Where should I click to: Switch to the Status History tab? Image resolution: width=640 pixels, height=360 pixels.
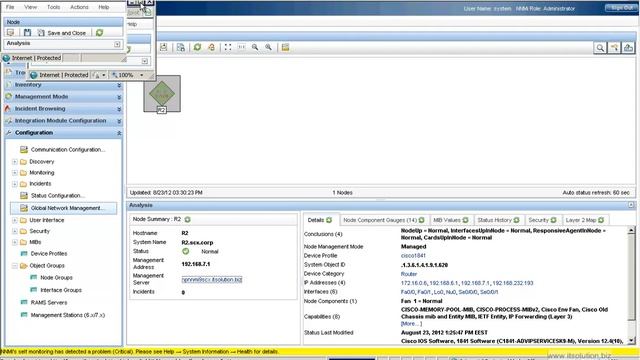tap(498, 220)
